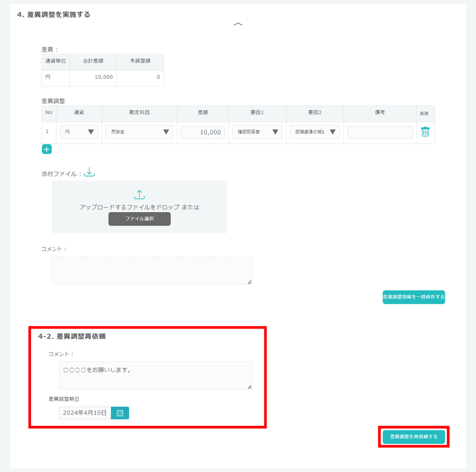Click the empty 備考 text field
This screenshot has width=476, height=472.
click(380, 133)
